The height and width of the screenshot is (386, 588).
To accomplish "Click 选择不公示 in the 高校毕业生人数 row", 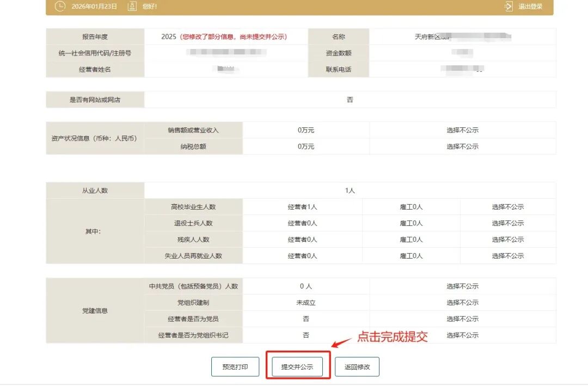I will [x=508, y=207].
